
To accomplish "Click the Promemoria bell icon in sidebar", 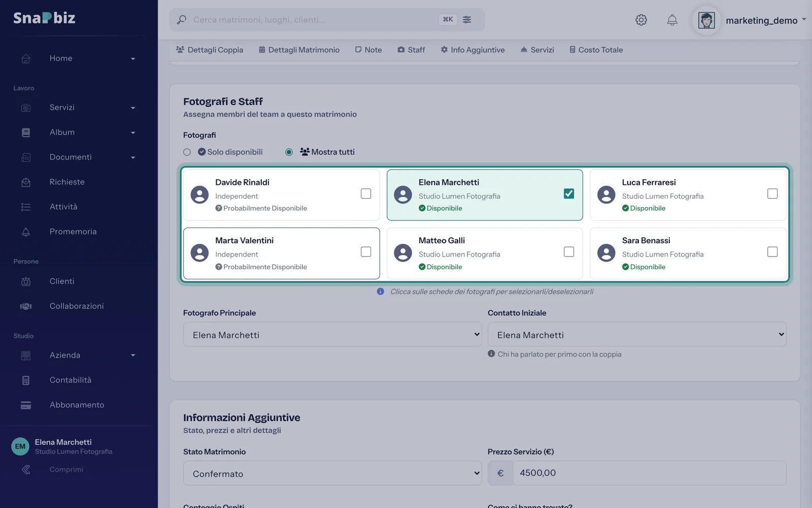I will pyautogui.click(x=26, y=232).
